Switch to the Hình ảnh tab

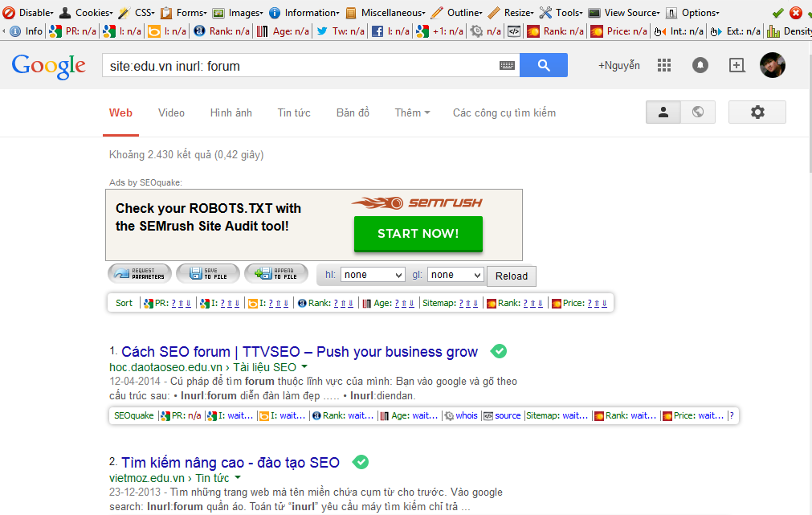click(231, 113)
